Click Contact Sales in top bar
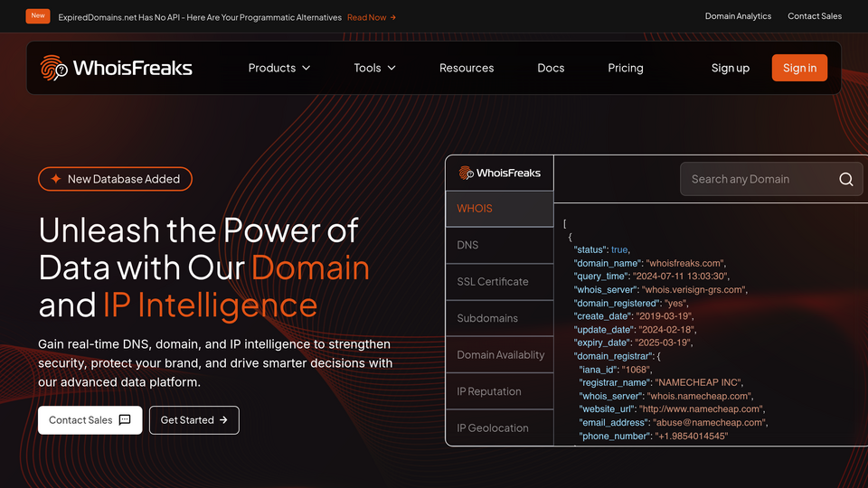Image resolution: width=868 pixels, height=488 pixels. coord(815,16)
